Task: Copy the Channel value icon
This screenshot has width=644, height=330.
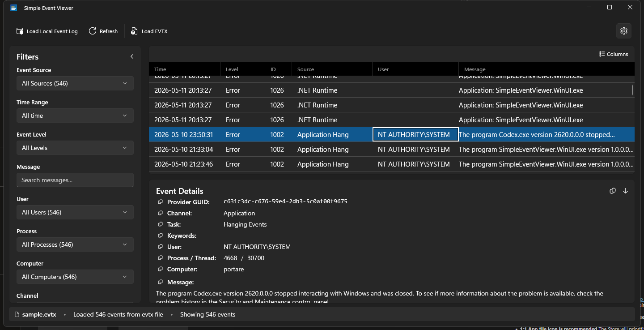Action: coord(160,213)
